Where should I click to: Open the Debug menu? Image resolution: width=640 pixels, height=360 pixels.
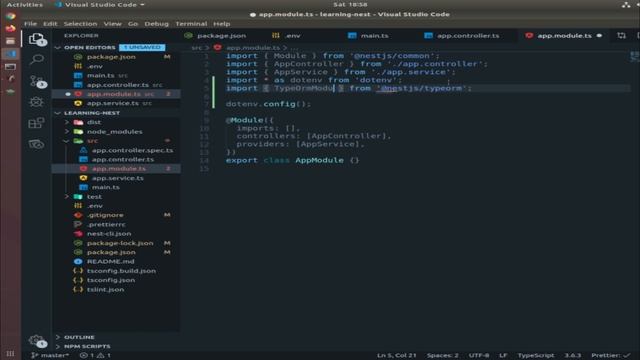click(x=156, y=24)
